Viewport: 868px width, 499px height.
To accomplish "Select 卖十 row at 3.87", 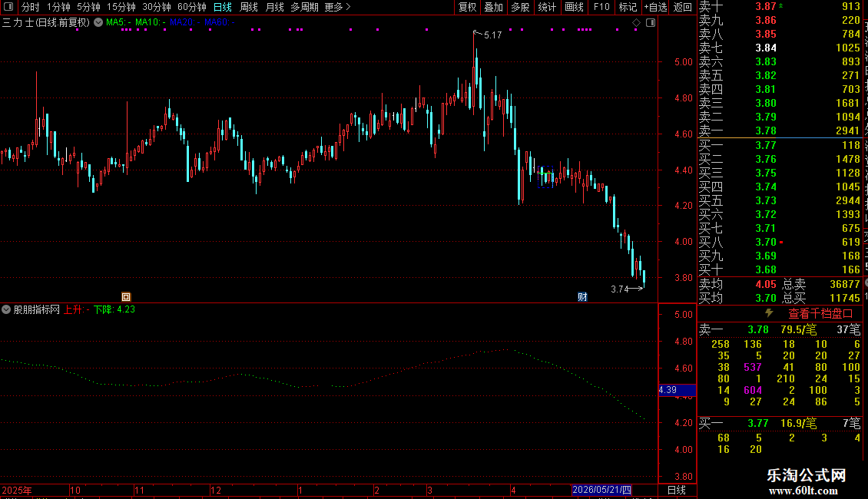I will click(780, 6).
